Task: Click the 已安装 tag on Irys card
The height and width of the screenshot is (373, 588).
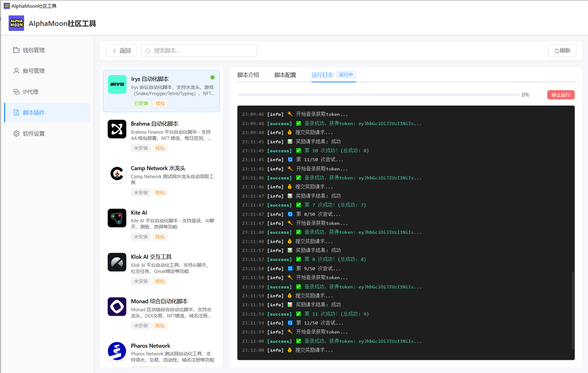Action: coord(141,103)
